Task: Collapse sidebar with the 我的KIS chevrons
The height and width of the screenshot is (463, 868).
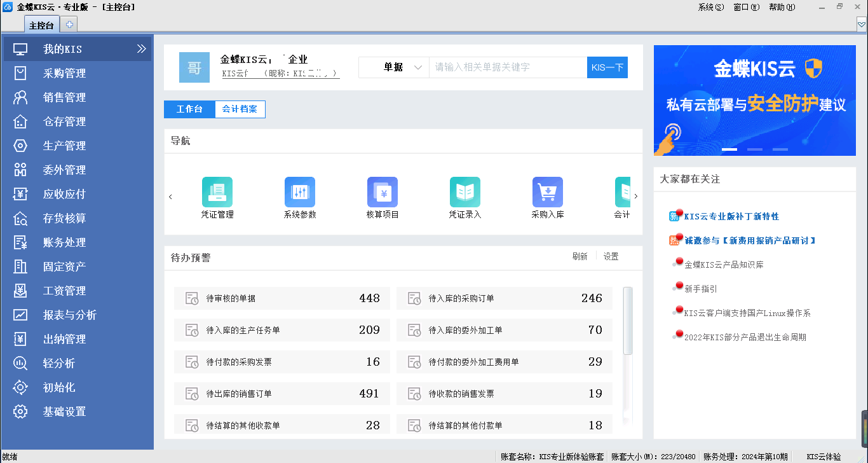Action: (141, 49)
